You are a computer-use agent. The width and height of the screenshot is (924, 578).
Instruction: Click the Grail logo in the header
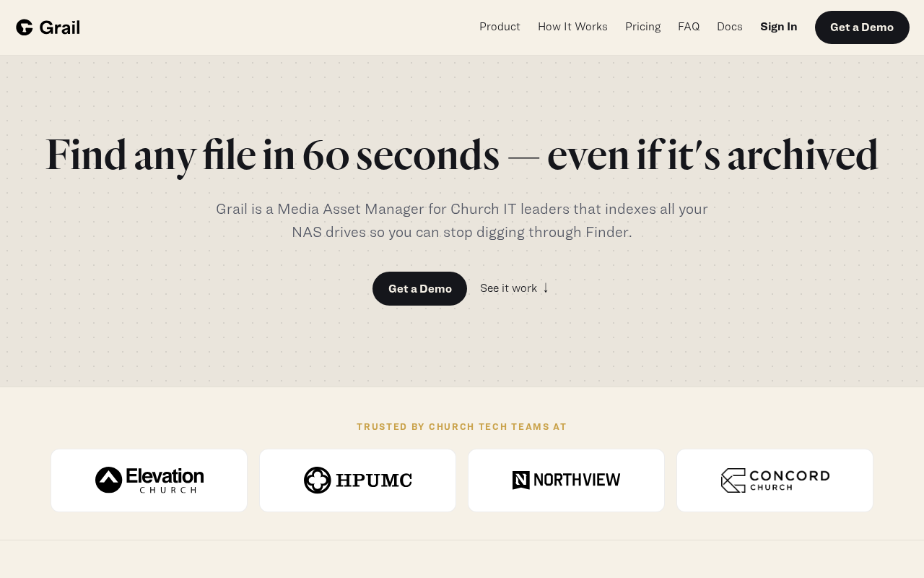[x=48, y=27]
